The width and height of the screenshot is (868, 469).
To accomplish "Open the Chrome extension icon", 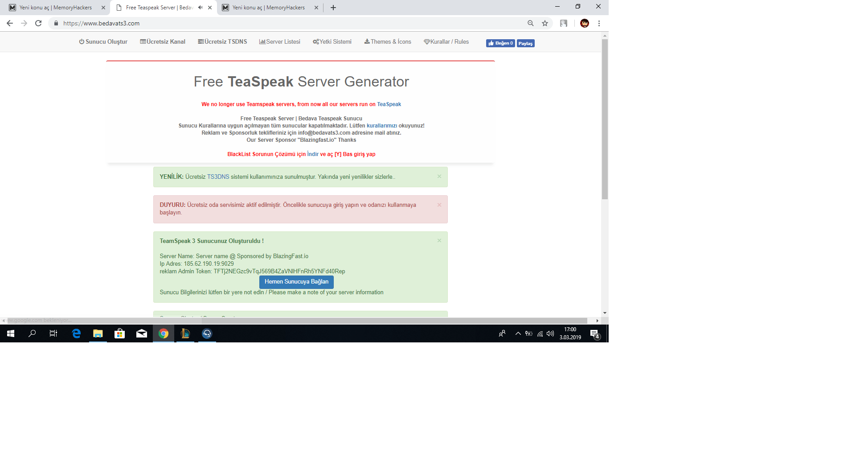I will [564, 23].
